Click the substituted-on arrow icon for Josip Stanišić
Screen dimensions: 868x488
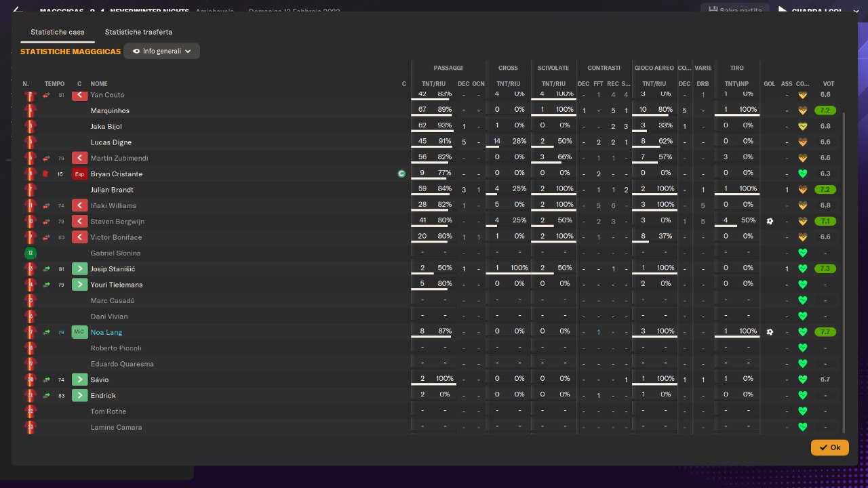[x=80, y=269]
